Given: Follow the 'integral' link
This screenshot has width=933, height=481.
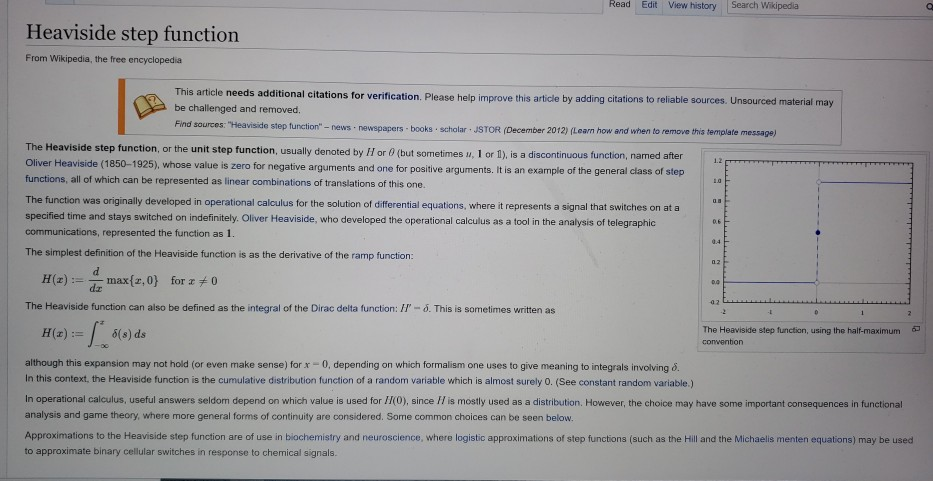Looking at the screenshot, I should [262, 308].
